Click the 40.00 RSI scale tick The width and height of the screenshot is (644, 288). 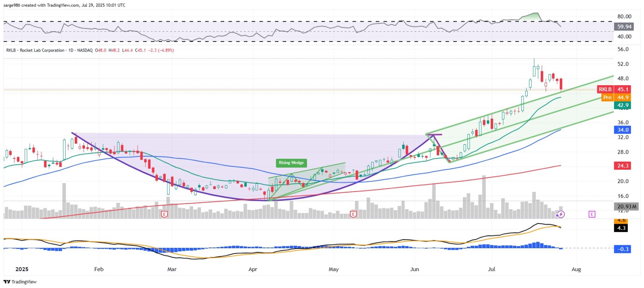coord(624,36)
